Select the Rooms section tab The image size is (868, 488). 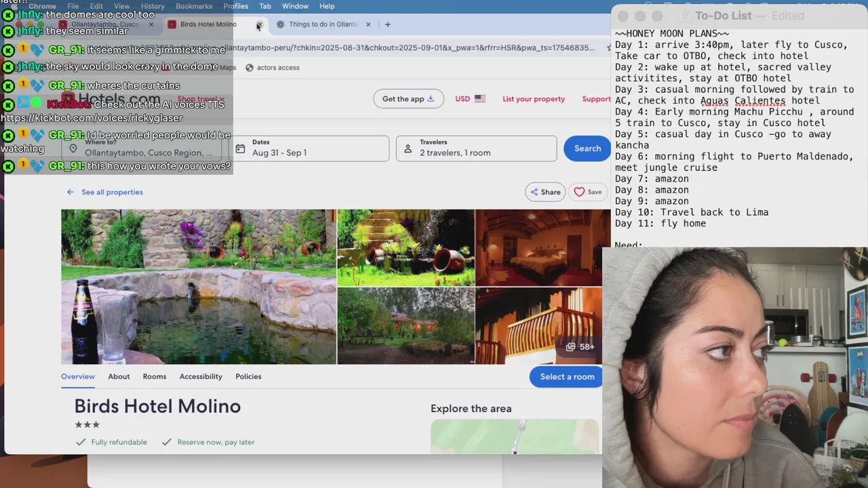tap(155, 377)
